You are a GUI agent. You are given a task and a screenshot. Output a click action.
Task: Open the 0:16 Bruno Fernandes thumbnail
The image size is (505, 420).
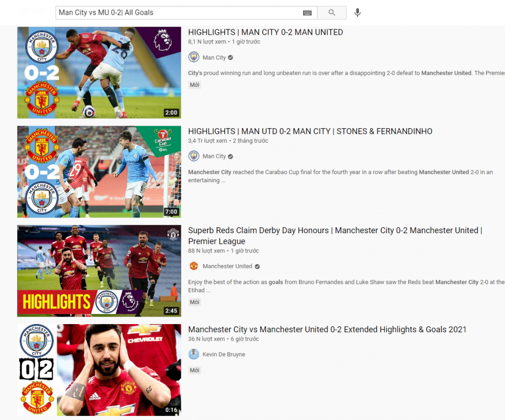point(99,370)
